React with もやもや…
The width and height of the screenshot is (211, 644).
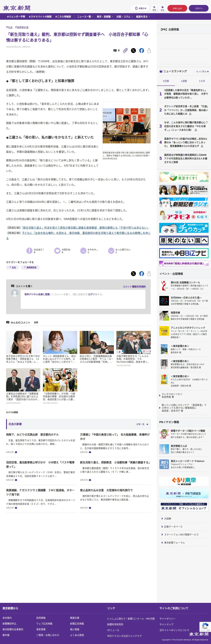coord(83,251)
